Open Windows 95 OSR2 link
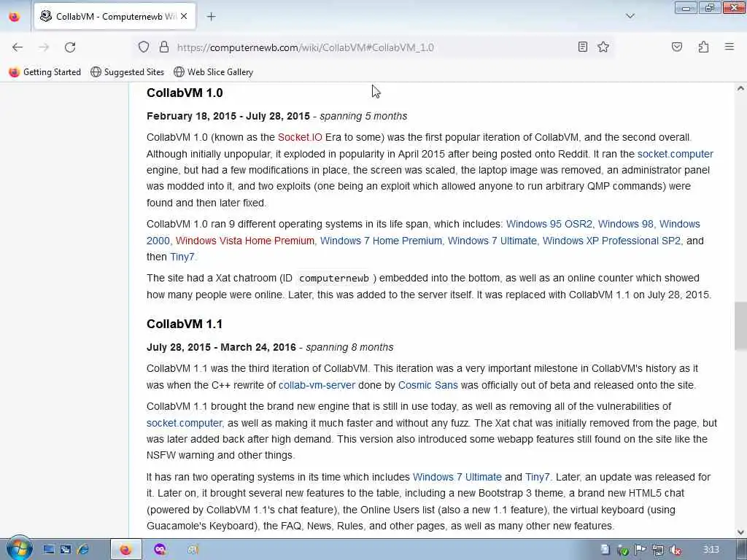This screenshot has width=747, height=560. click(x=549, y=224)
